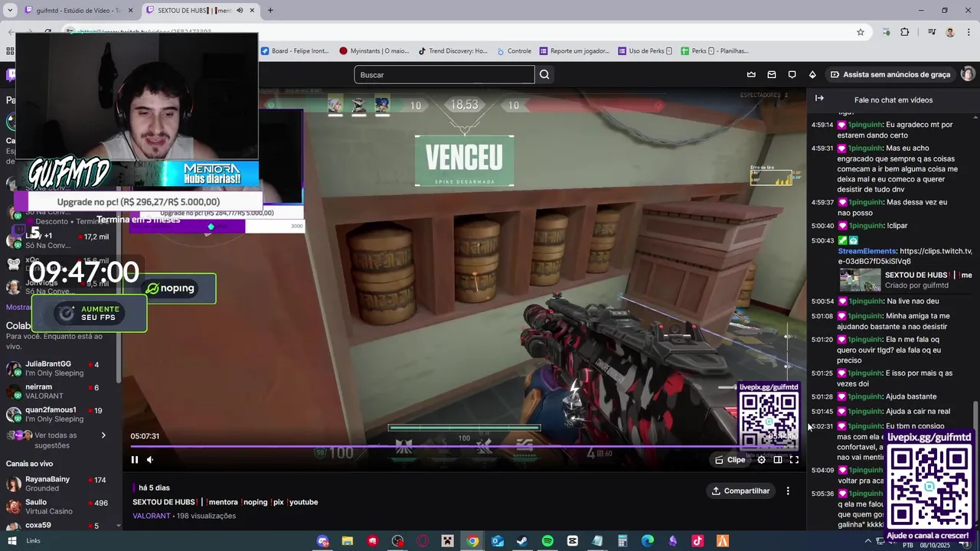Open new browser tab
Image resolution: width=980 pixels, height=551 pixels.
[270, 11]
